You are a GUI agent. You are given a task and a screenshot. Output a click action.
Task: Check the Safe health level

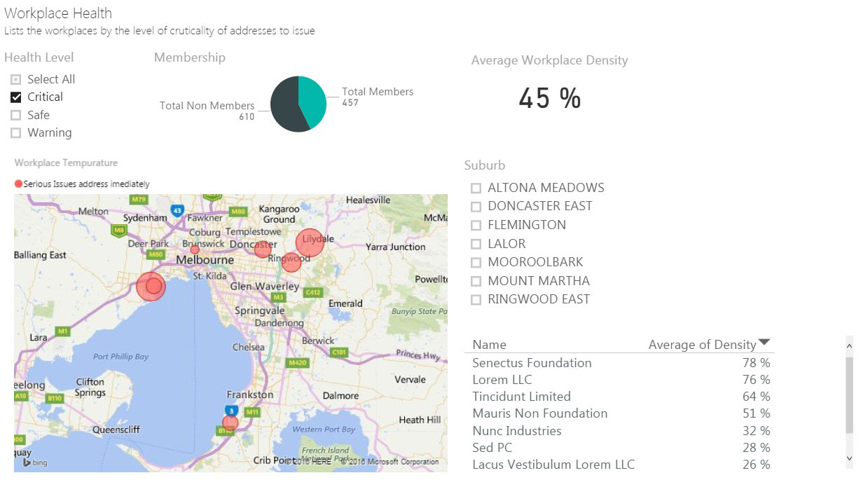[x=16, y=115]
